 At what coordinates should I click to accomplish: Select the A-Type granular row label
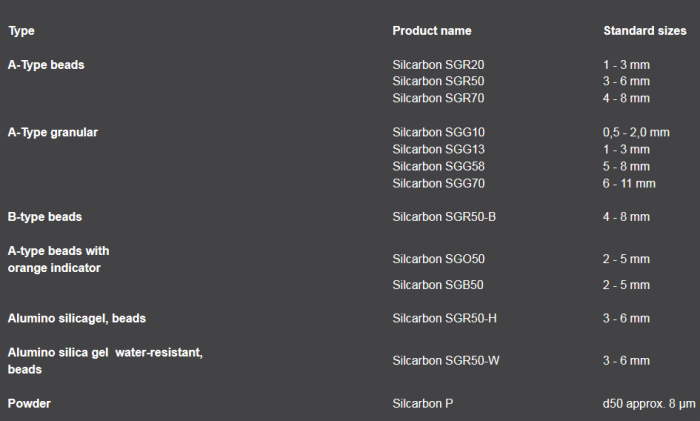(52, 132)
